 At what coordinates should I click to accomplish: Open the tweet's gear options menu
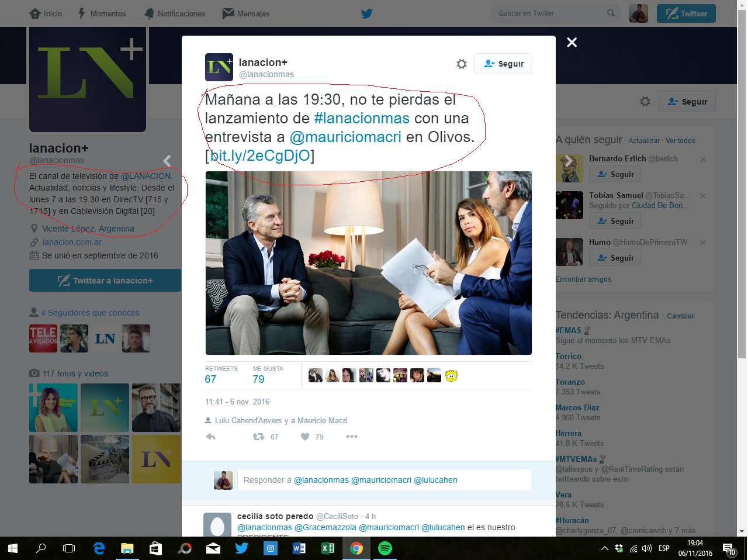click(462, 64)
